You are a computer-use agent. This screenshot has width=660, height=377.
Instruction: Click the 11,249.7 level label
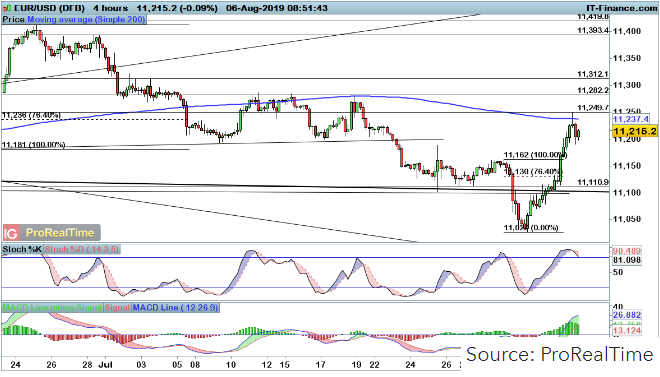click(x=593, y=108)
